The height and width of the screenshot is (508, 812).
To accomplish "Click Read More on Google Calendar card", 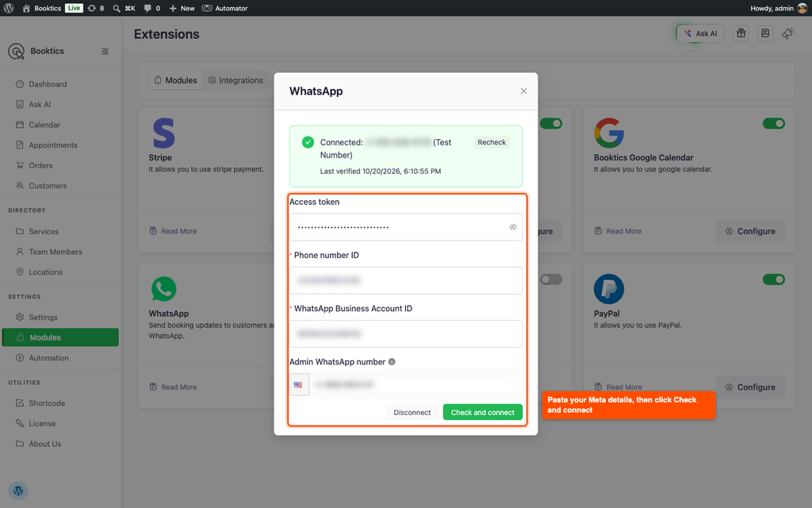I will 619,231.
